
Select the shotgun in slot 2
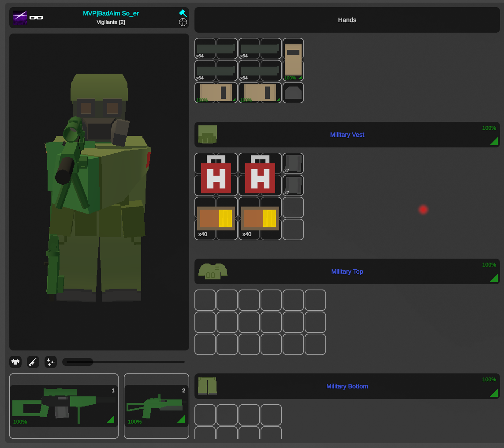156,406
